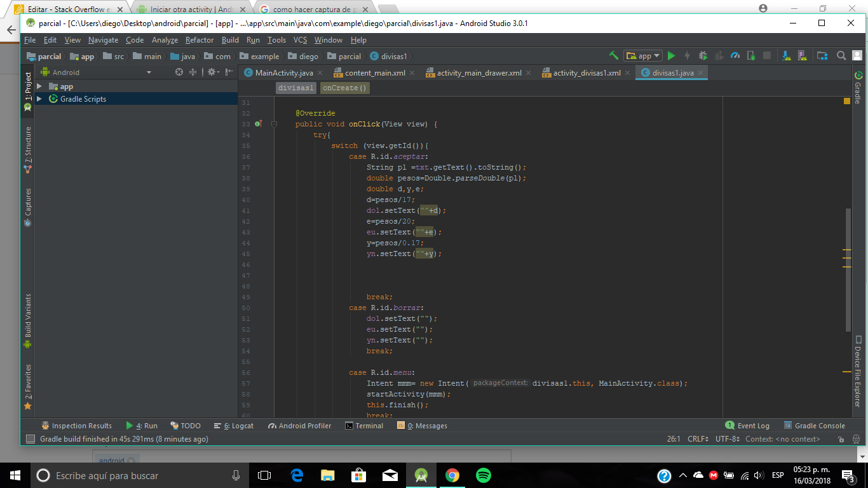Screen dimensions: 868x488
Task: Click Collapse All icon in Project panel
Action: [193, 72]
